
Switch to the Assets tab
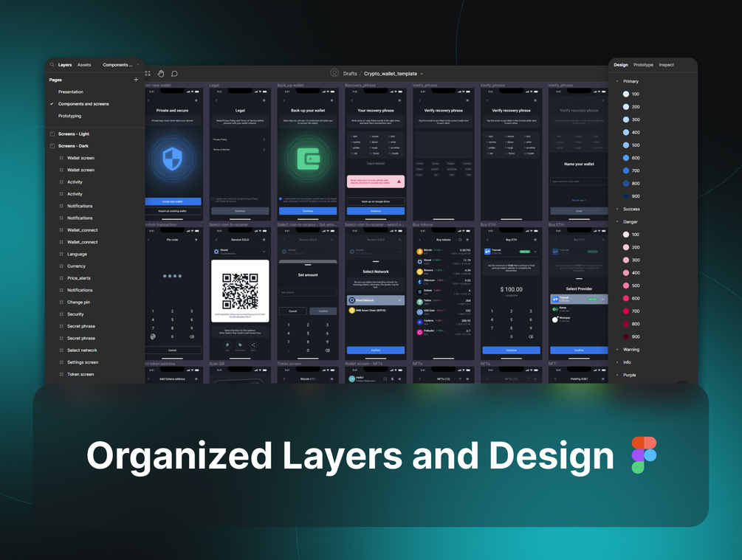coord(84,65)
